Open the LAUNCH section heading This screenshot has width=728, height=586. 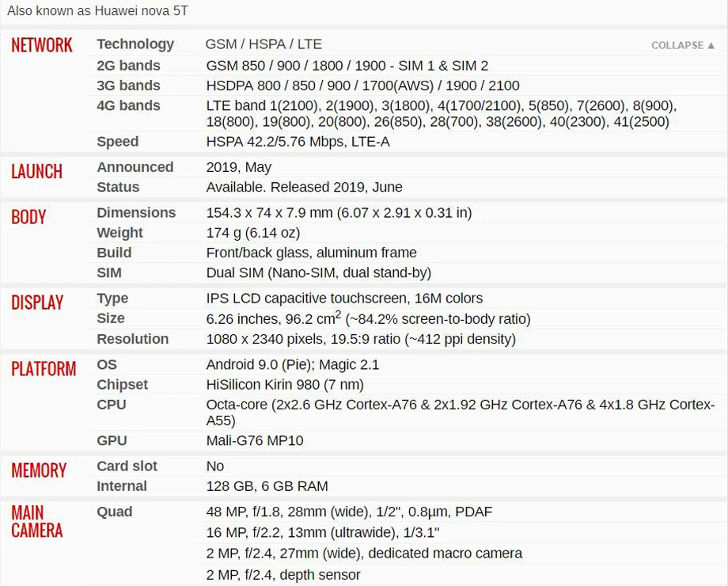point(36,172)
